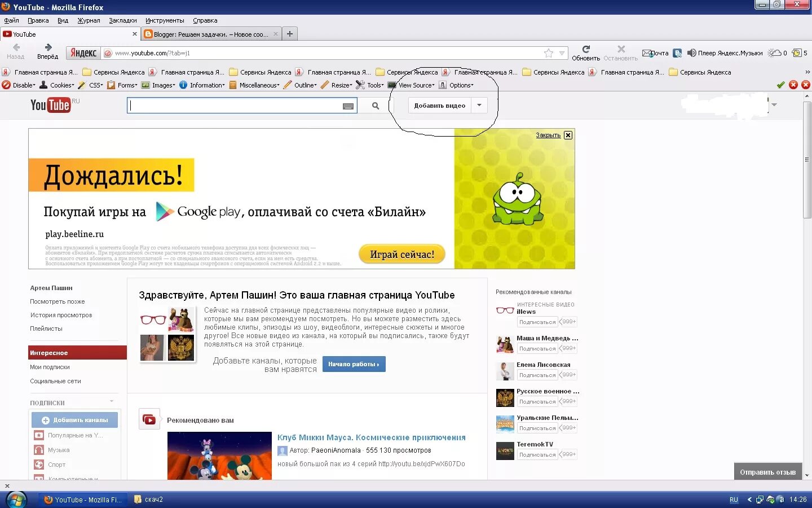Open the Правка menu

38,20
